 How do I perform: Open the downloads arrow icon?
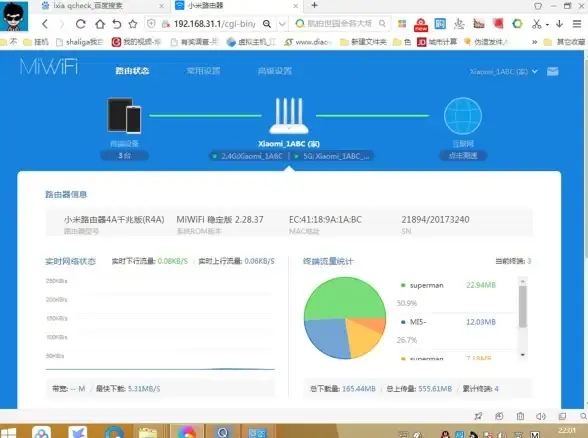coord(560,24)
